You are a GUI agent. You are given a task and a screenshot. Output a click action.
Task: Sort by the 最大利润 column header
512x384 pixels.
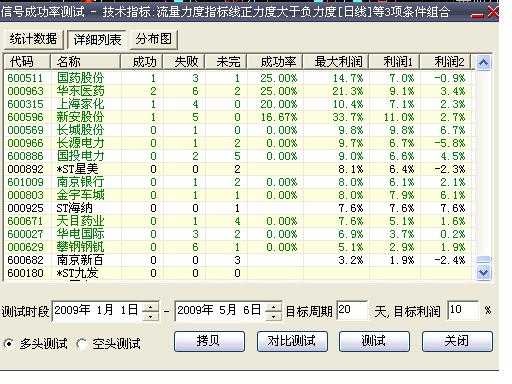[336, 62]
